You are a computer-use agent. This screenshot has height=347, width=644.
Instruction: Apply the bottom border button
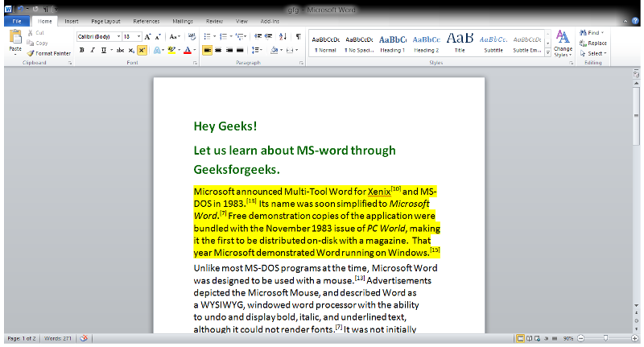(x=290, y=50)
